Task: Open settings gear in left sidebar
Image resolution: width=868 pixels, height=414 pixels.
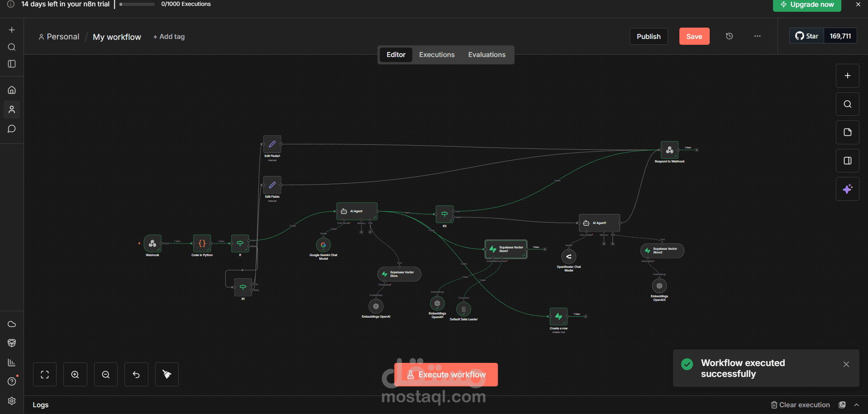Action: (12, 401)
